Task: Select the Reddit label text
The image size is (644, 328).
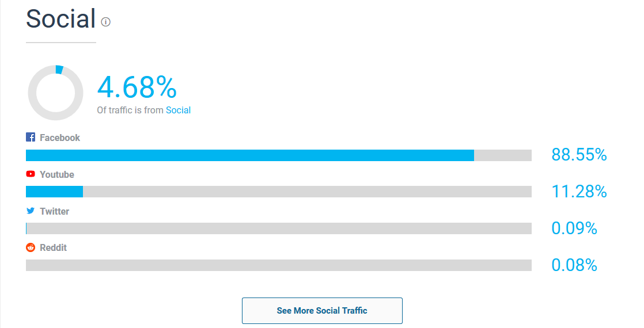Action: 54,247
